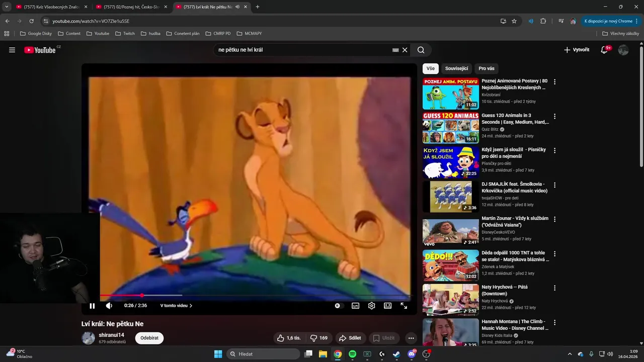Image resolution: width=644 pixels, height=362 pixels.
Task: Share the video with Sdílet
Action: pyautogui.click(x=350, y=338)
